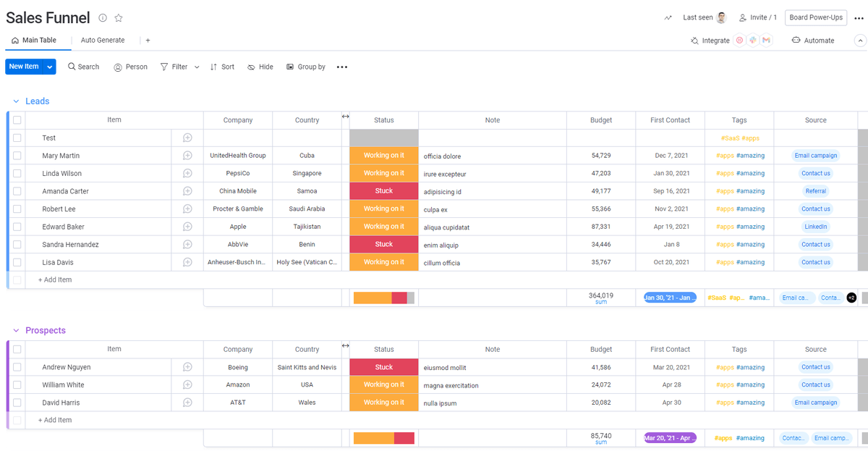Image resolution: width=868 pixels, height=454 pixels.
Task: Open the Sort options
Action: pos(222,67)
